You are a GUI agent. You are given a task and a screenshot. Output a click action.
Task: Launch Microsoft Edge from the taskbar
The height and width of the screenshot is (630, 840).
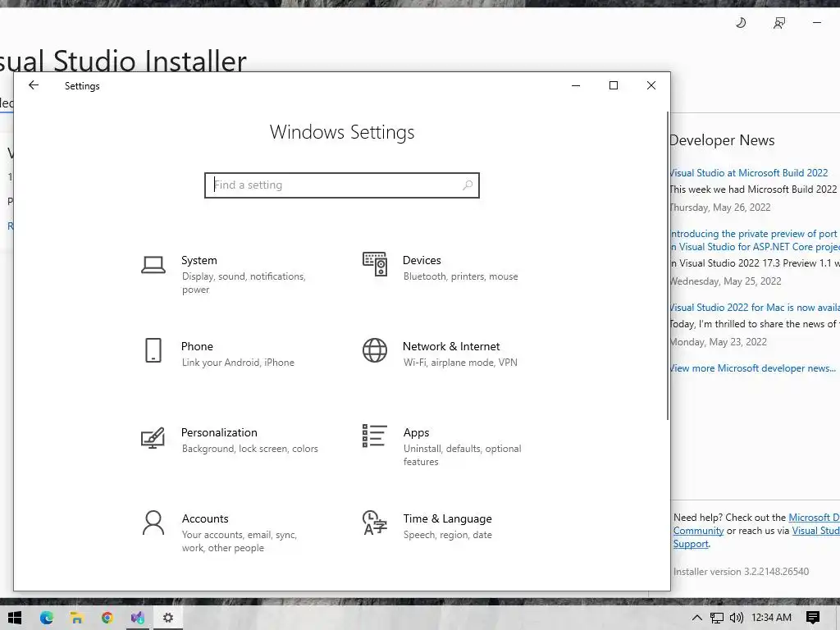(x=47, y=618)
